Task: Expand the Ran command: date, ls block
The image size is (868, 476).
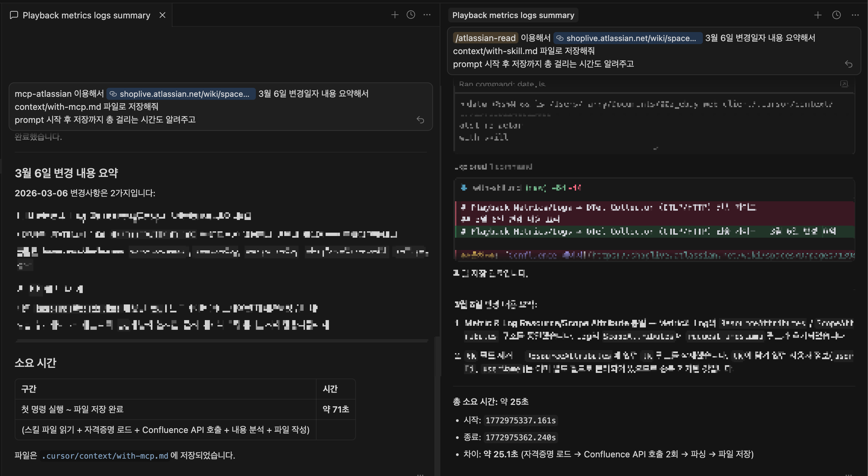Action: [x=502, y=84]
